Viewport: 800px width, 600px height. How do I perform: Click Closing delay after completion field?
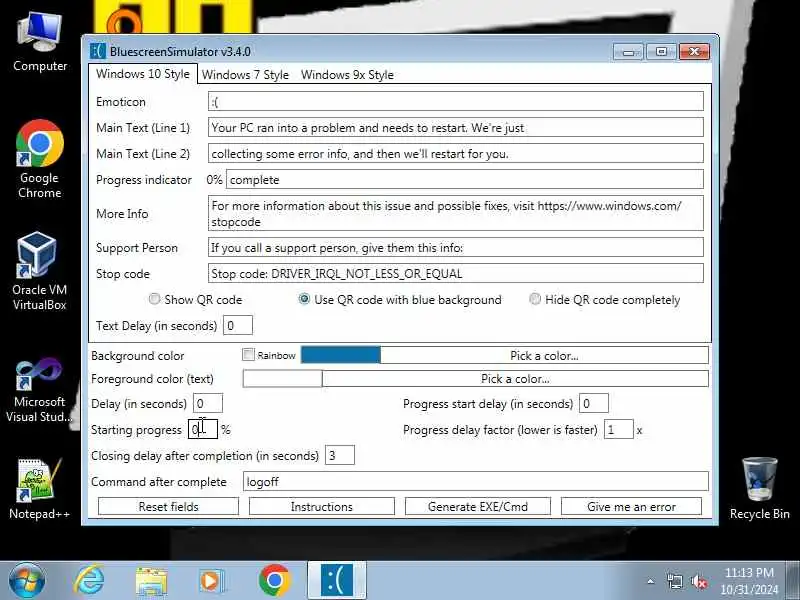click(340, 455)
